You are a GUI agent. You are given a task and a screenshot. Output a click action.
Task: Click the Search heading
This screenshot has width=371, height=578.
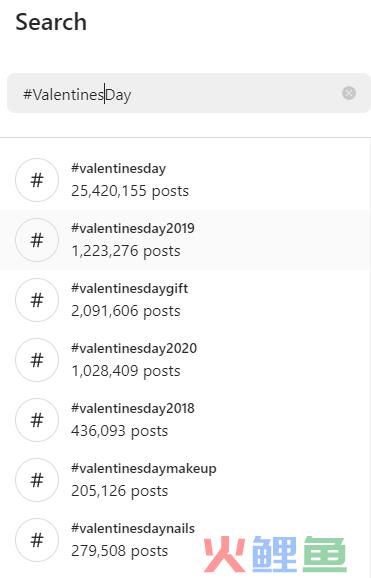pyautogui.click(x=51, y=22)
